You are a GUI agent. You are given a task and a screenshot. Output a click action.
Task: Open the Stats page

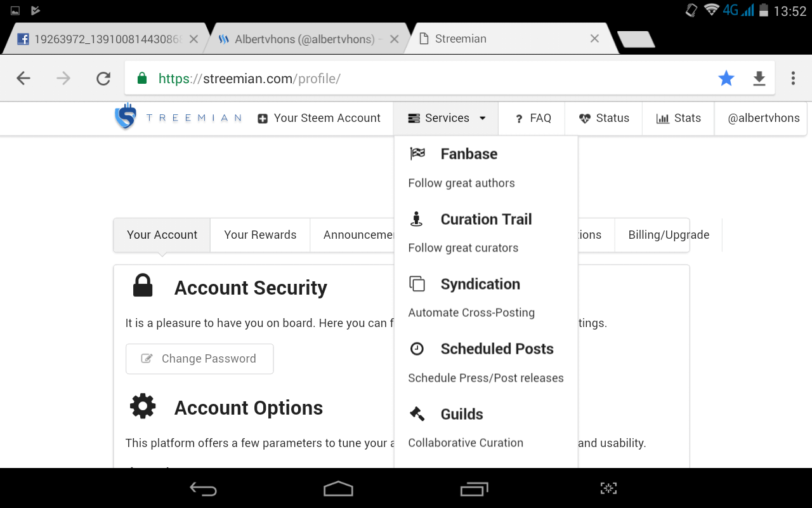pos(678,118)
